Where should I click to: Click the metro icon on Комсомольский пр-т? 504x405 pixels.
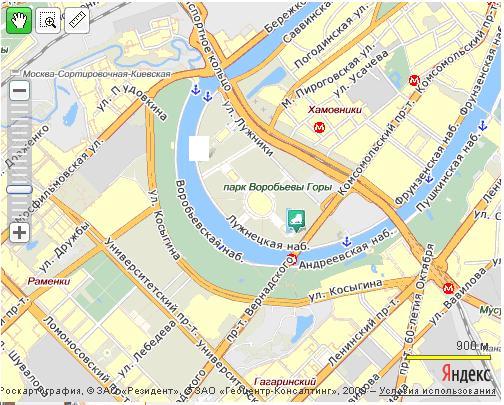[414, 80]
